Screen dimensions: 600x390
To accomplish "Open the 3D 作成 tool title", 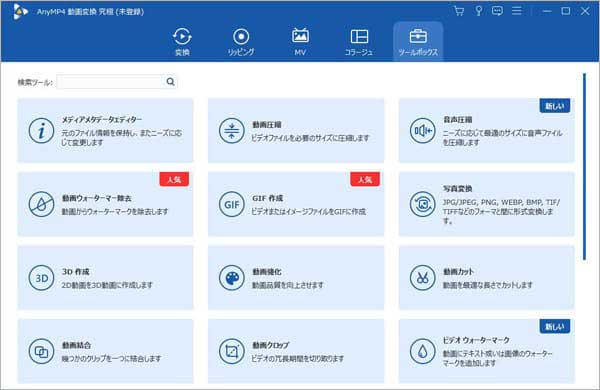I will click(x=75, y=271).
